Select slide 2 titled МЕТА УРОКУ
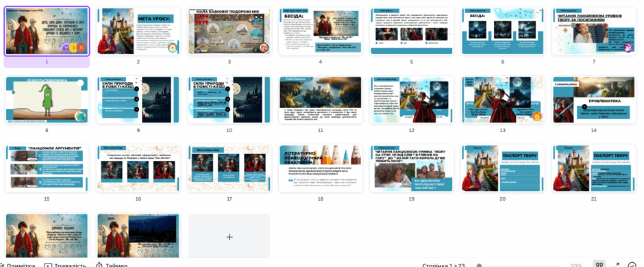 point(138,31)
